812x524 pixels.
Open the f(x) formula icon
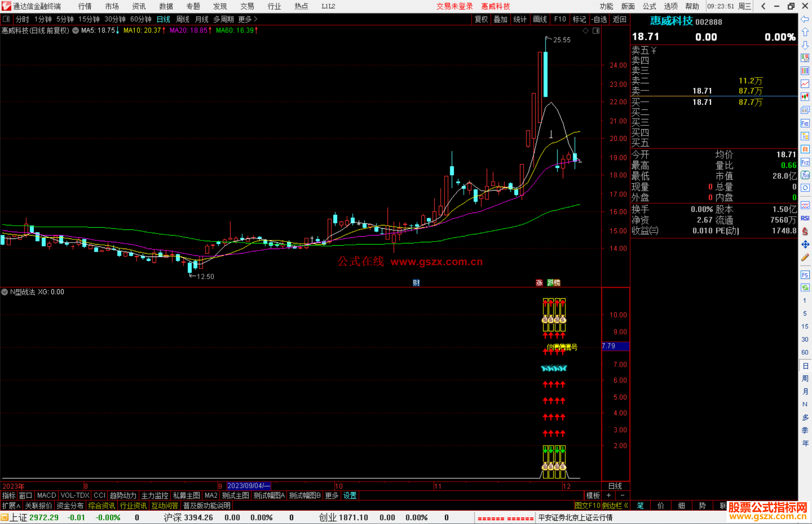pos(805,175)
